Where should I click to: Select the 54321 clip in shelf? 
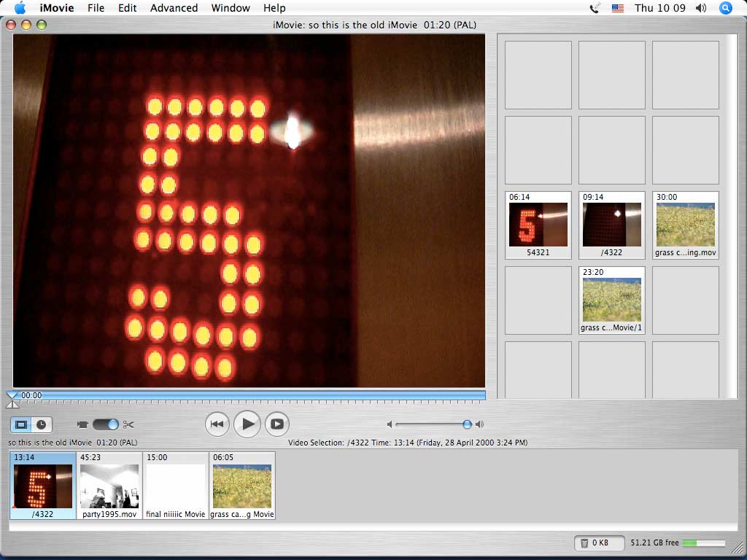[x=538, y=225]
